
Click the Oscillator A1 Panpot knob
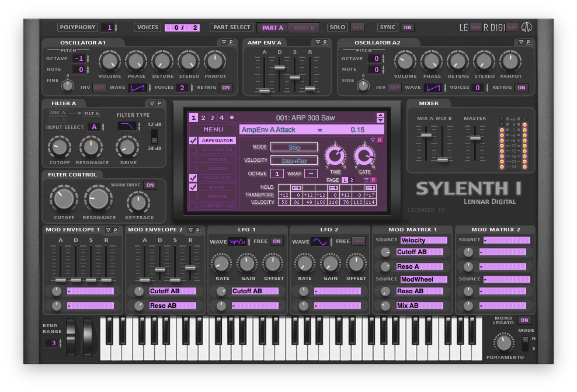click(x=215, y=61)
